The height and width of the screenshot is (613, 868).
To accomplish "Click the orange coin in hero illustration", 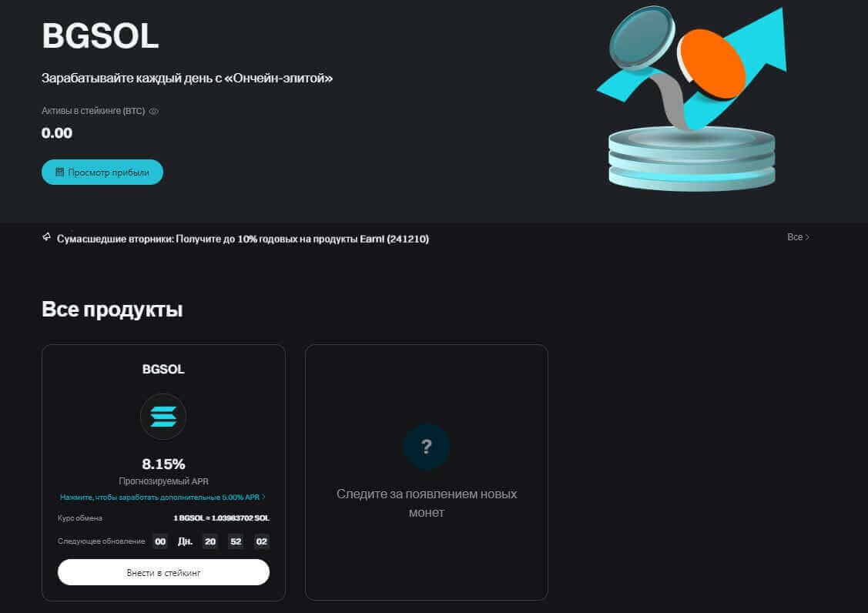I will 712,65.
